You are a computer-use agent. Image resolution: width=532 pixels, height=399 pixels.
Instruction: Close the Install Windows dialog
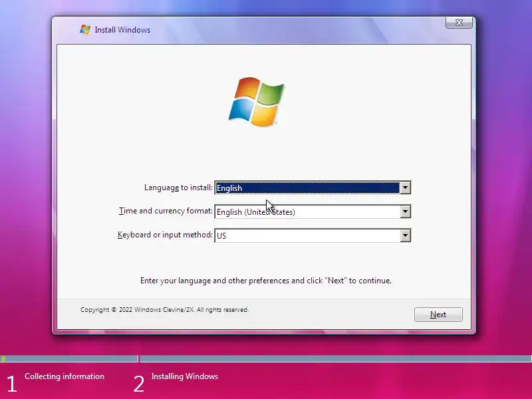[459, 23]
